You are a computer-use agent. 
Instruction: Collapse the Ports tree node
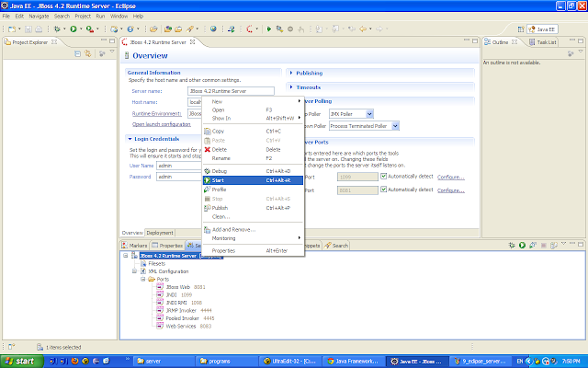tap(143, 279)
